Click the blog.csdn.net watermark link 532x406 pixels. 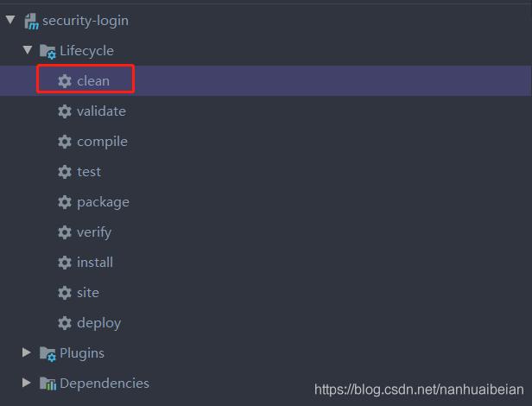419,390
